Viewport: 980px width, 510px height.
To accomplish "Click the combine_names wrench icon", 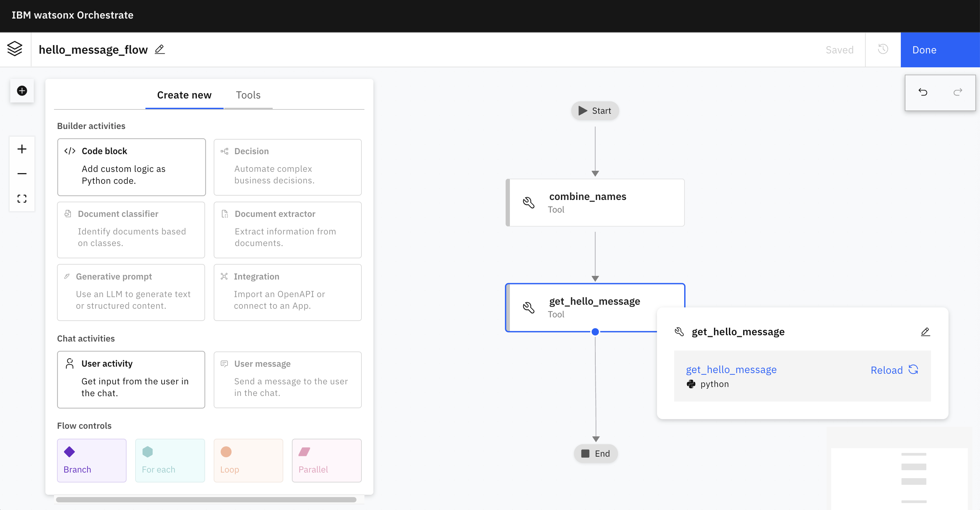I will click(528, 203).
